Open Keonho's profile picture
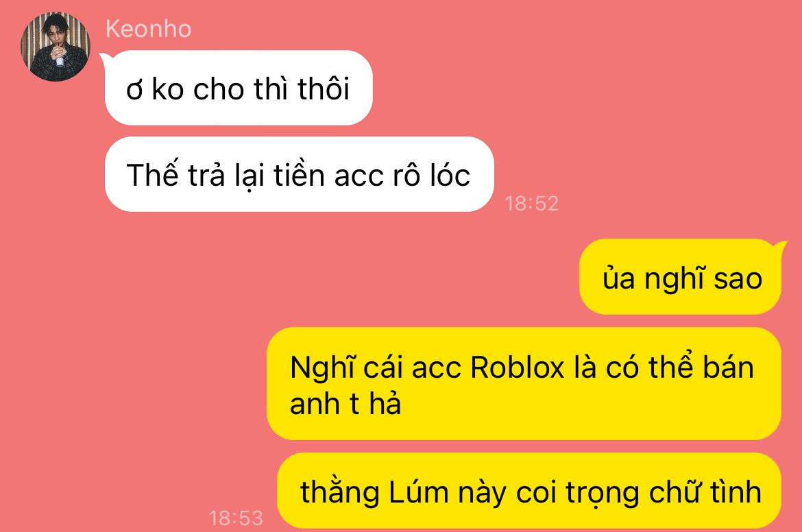802x532 pixels. point(56,46)
